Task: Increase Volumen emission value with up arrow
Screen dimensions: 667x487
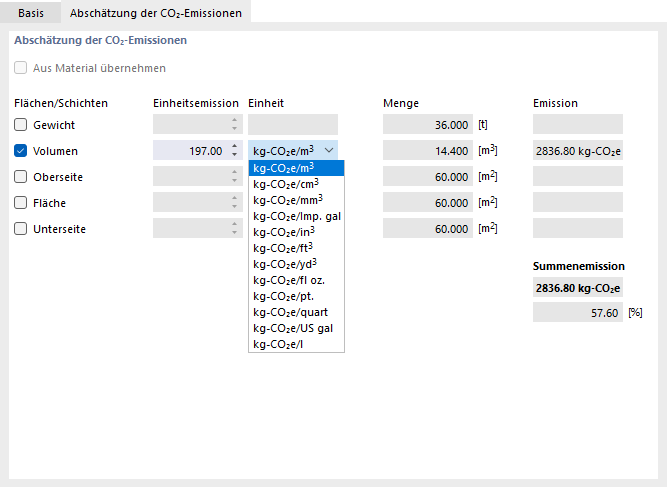Action: pos(234,146)
